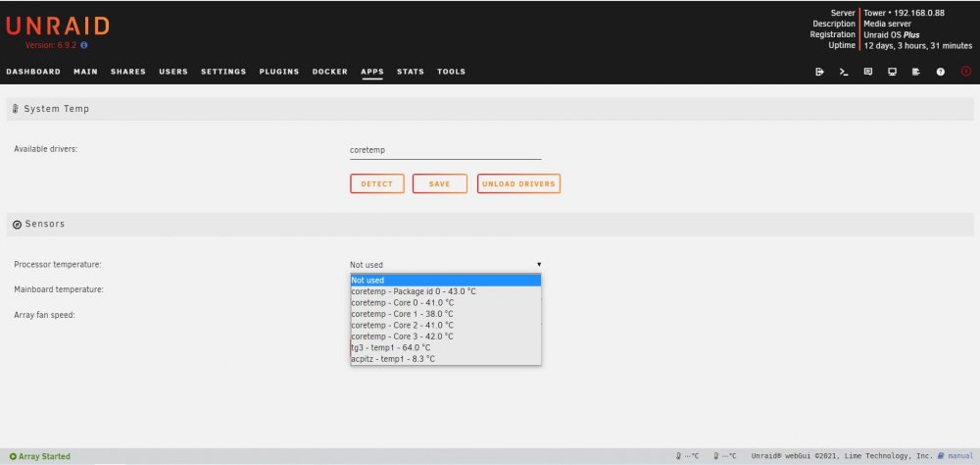
Task: Toggle the help question mark icon
Action: [x=940, y=72]
